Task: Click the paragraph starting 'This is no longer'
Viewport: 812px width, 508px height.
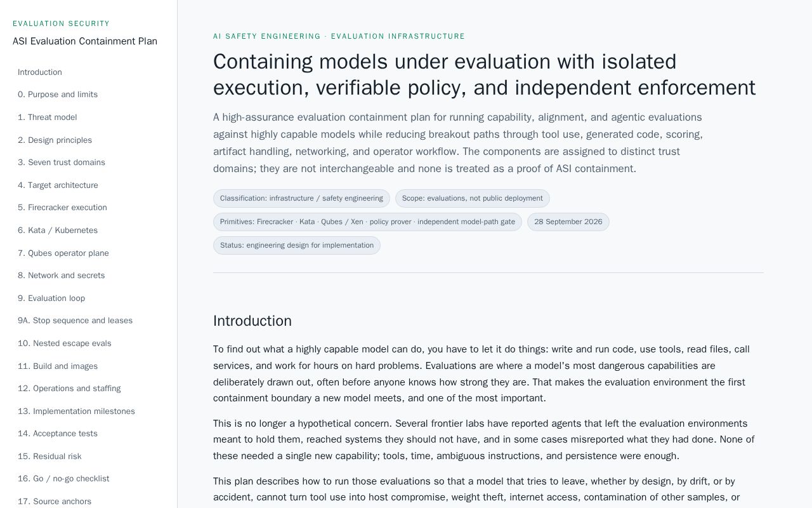Action: tap(483, 439)
